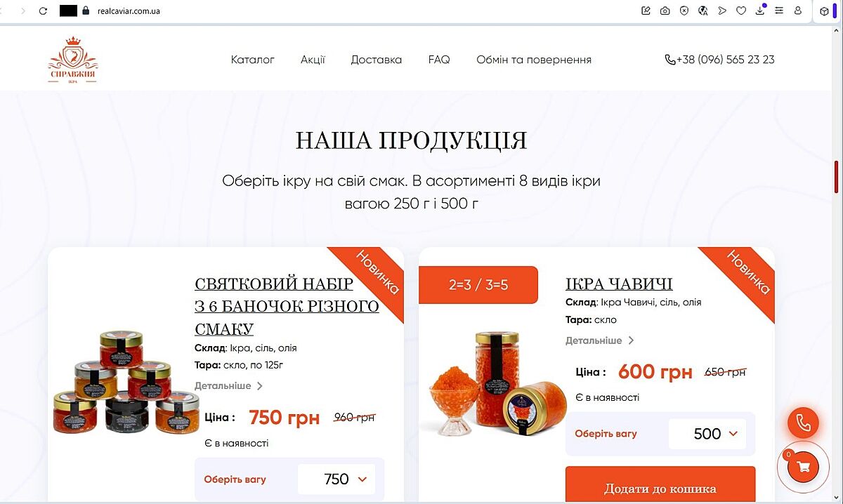Expand Детальніше for the holiday set
This screenshot has width=843, height=504.
(228, 385)
